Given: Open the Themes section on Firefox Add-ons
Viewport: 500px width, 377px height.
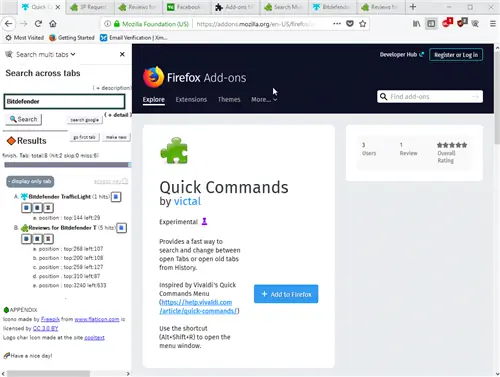Looking at the screenshot, I should pos(229,99).
